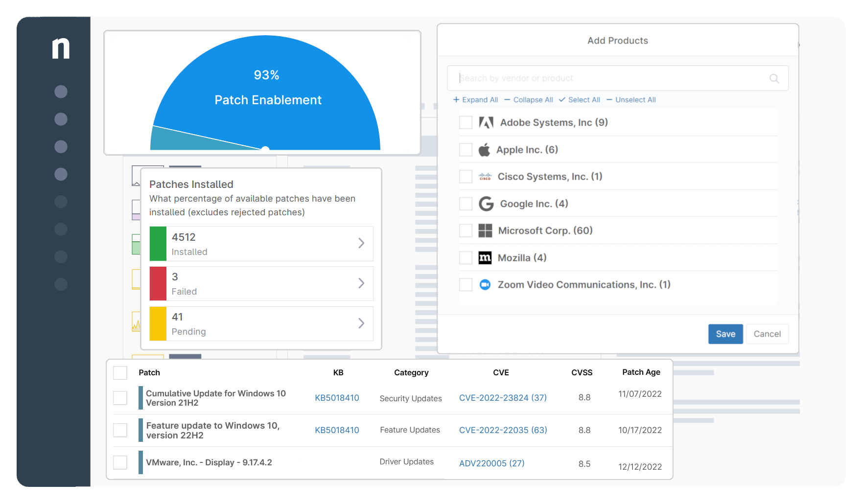Click the Adobe Systems vendor logo
Screen dimensions: 862x504
(485, 122)
